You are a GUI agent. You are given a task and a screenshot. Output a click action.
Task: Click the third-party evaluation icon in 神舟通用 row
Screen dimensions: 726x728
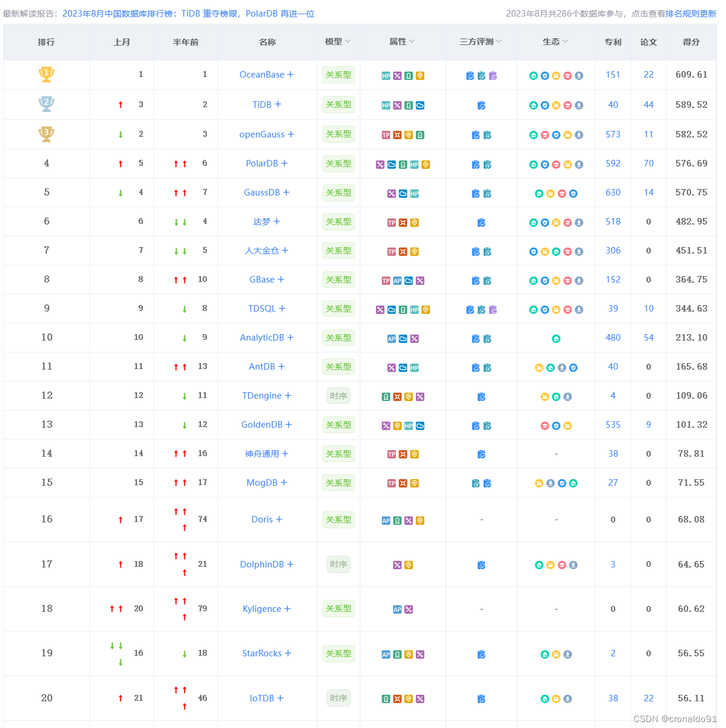pos(481,454)
